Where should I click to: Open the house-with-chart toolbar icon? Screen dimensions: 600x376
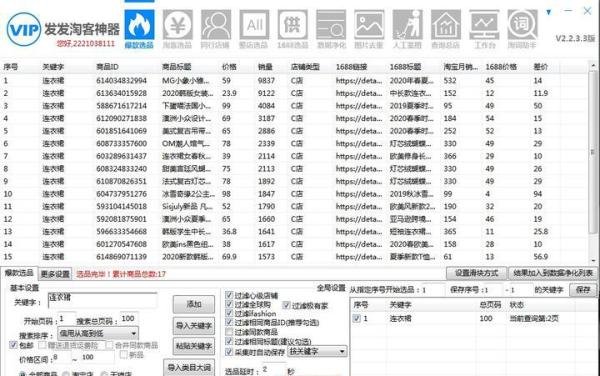[x=446, y=29]
